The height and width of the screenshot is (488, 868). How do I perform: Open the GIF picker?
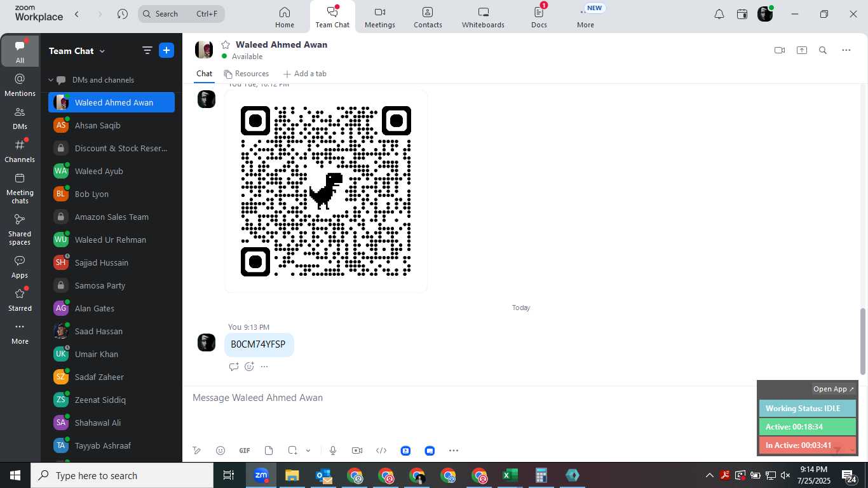[245, 451]
